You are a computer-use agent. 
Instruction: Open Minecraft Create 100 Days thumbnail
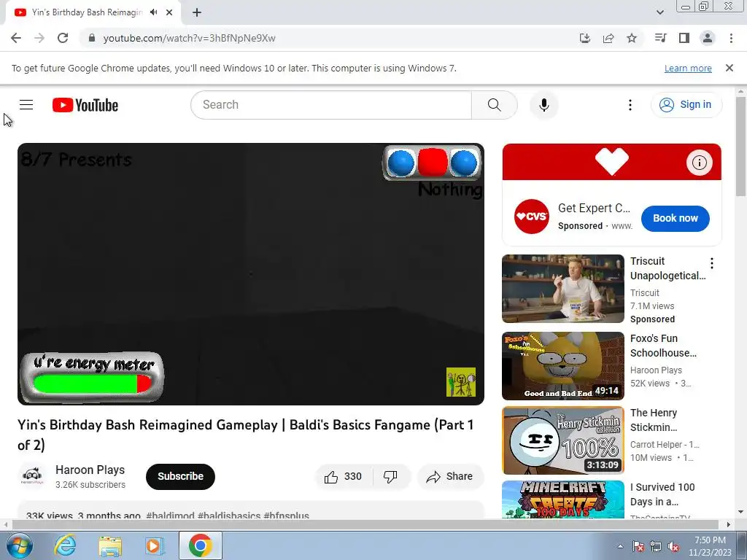[x=562, y=499]
